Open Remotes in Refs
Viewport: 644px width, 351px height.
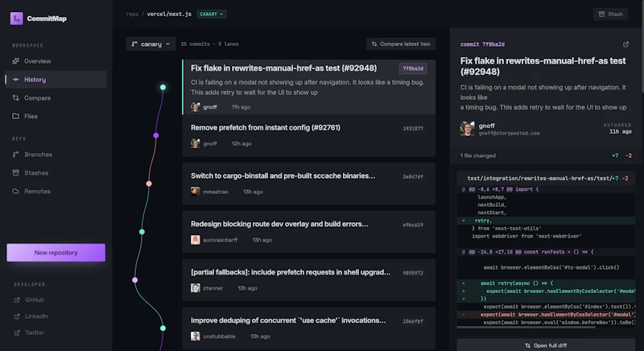click(56, 192)
